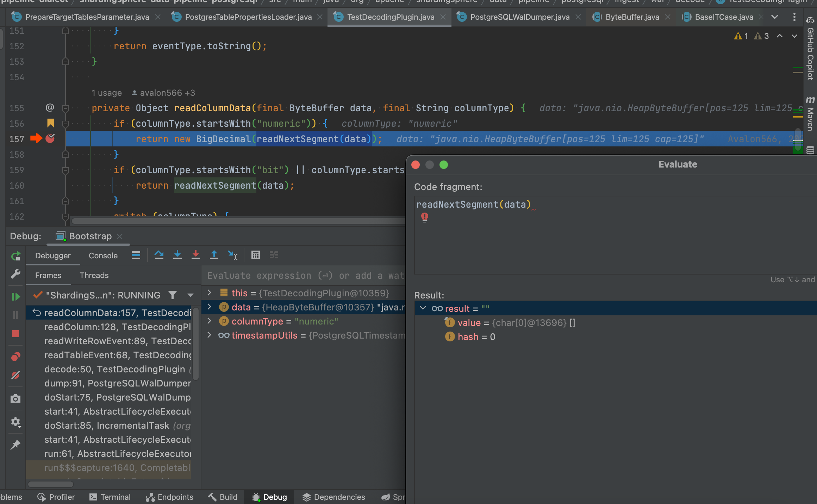
Task: Select frame readColumn:128
Action: (109, 327)
